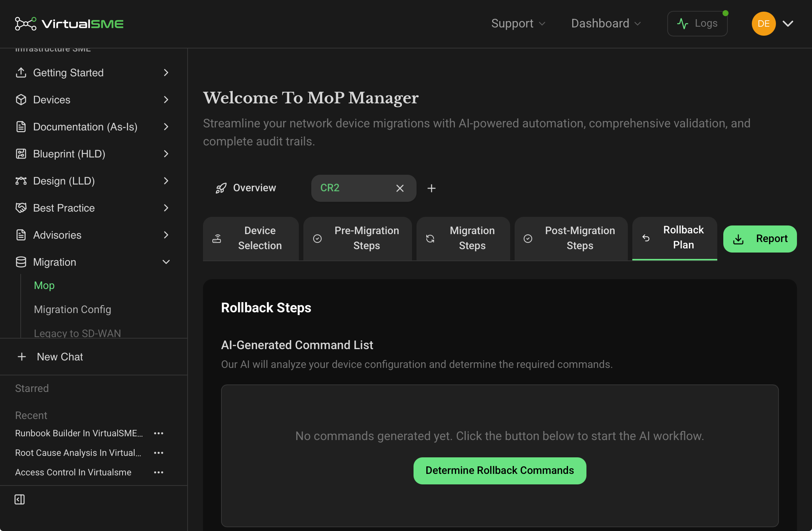Open the Device Selection tab
The height and width of the screenshot is (531, 812).
point(251,238)
